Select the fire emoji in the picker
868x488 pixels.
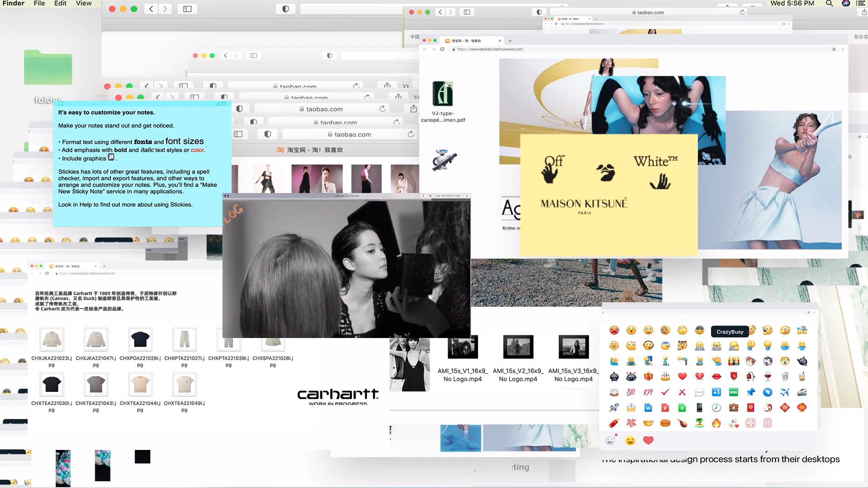coord(716,423)
